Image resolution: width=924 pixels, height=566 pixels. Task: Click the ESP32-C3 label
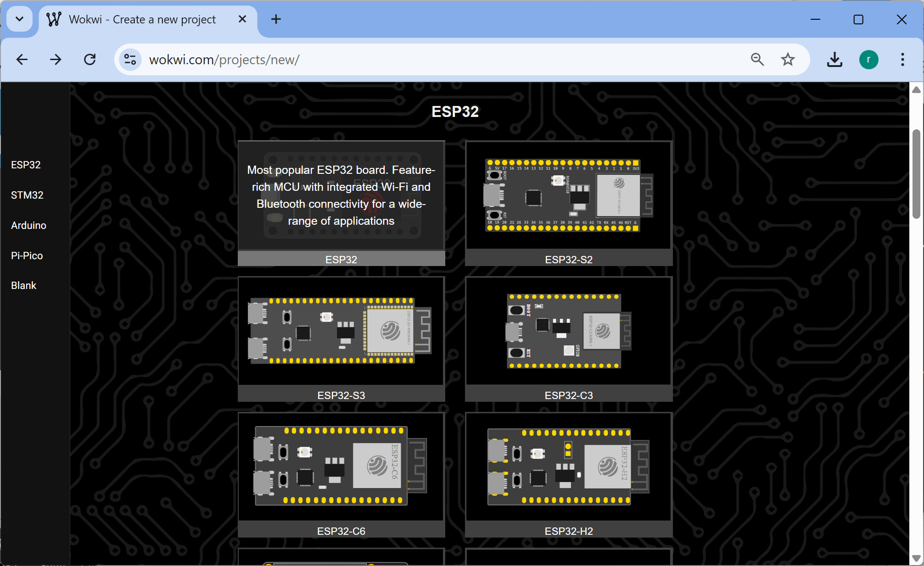[569, 395]
